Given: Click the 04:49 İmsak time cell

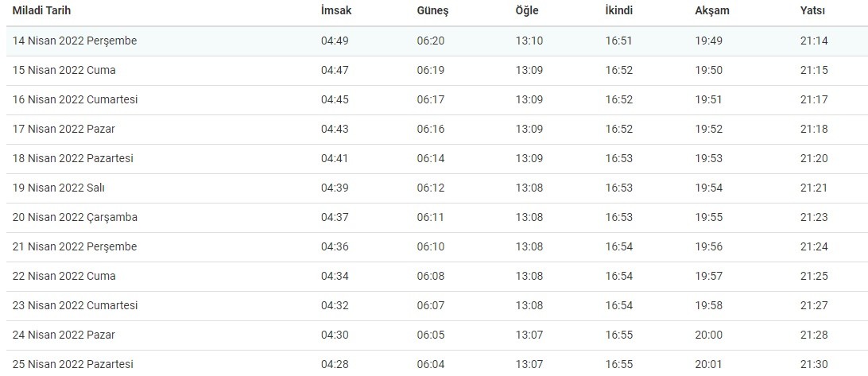Looking at the screenshot, I should 335,41.
